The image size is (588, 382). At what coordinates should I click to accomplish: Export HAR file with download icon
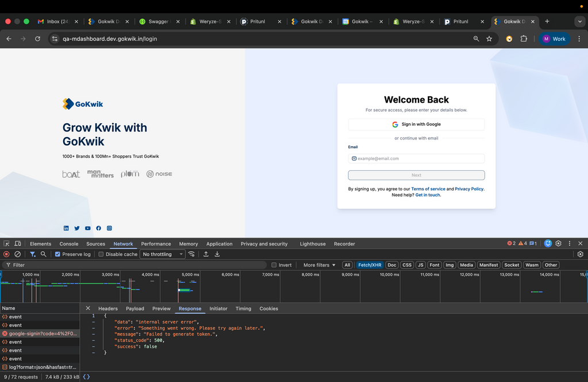[x=217, y=254]
